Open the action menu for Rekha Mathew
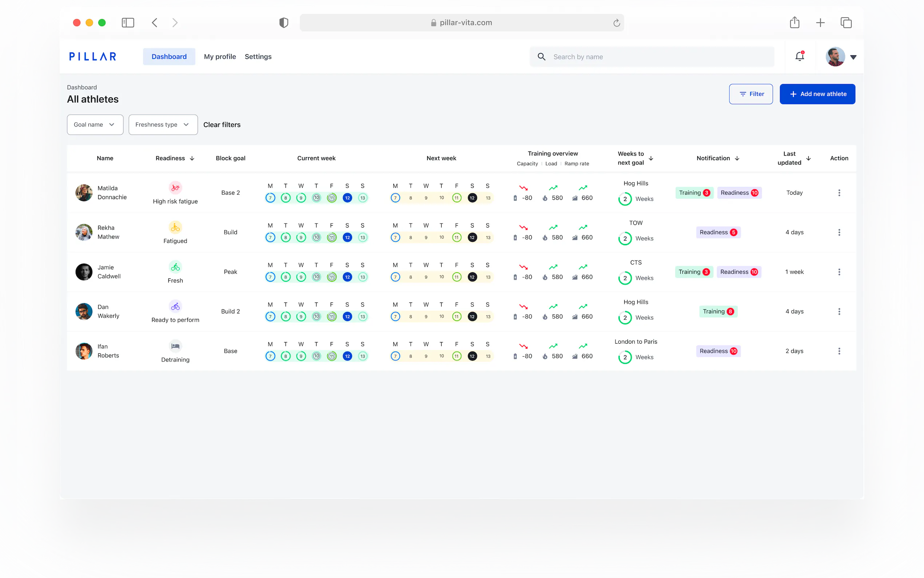 [839, 233]
